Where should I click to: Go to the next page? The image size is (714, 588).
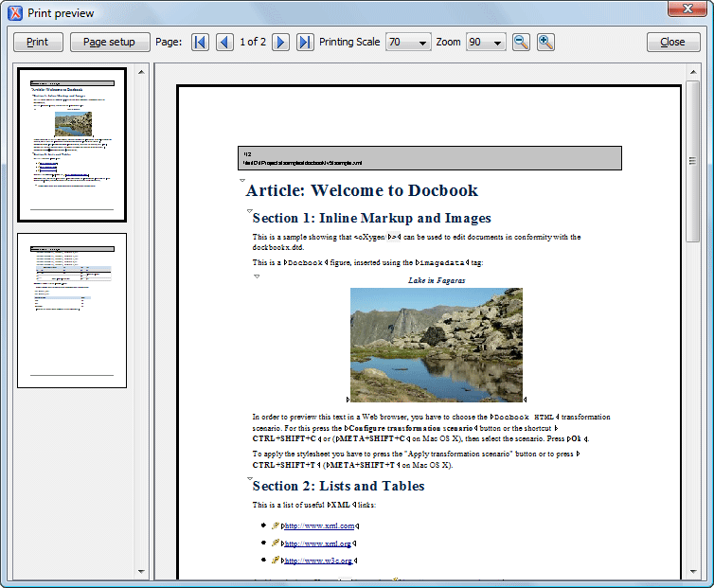point(280,43)
